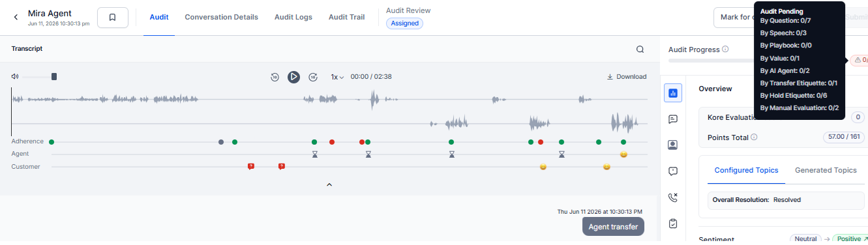Open the Overview chart sidebar icon
868x245 pixels.
click(673, 93)
